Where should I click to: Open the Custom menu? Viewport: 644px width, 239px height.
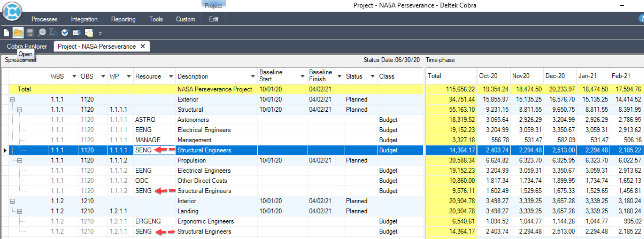point(185,19)
